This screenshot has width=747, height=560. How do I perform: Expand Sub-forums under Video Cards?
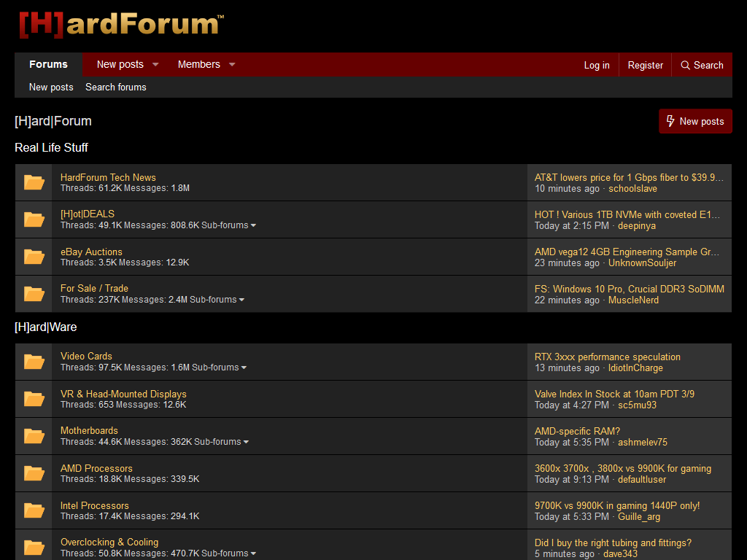[219, 367]
